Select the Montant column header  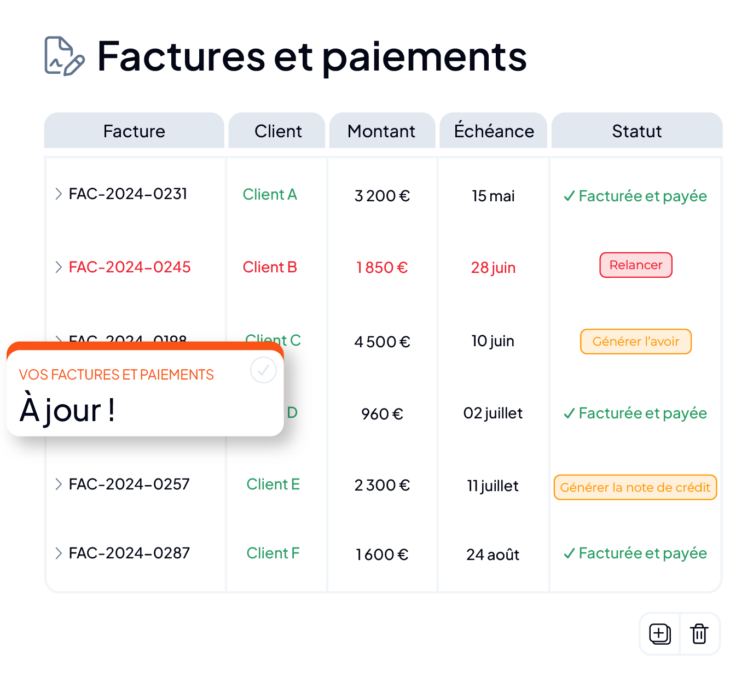point(382,131)
